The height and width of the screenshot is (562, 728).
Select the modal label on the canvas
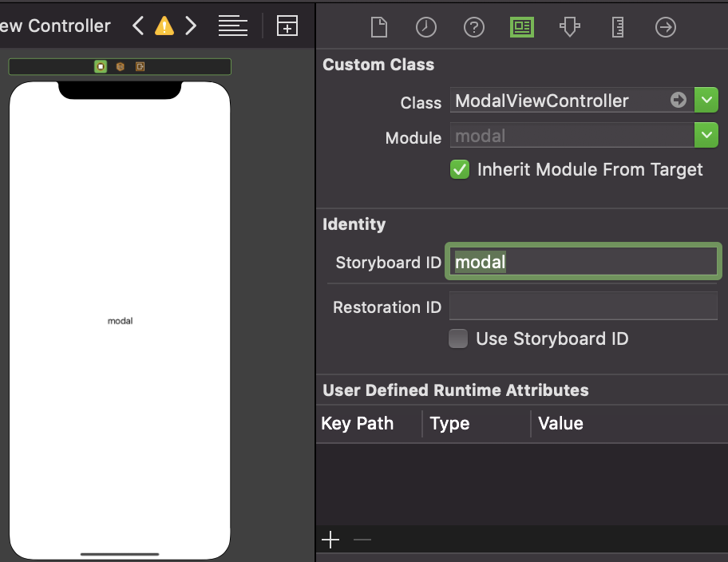(x=121, y=321)
